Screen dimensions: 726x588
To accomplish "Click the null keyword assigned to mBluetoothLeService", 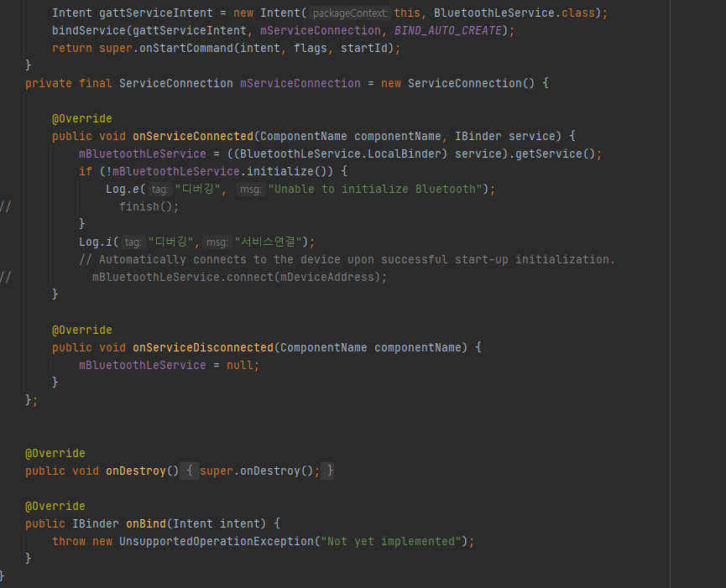I will pos(239,365).
